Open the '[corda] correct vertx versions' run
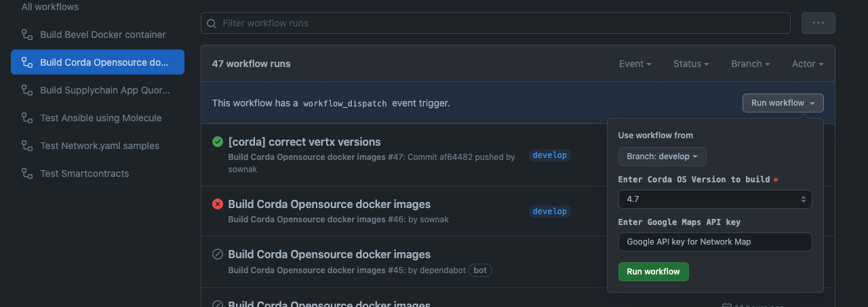Image resolution: width=868 pixels, height=307 pixels. [304, 142]
